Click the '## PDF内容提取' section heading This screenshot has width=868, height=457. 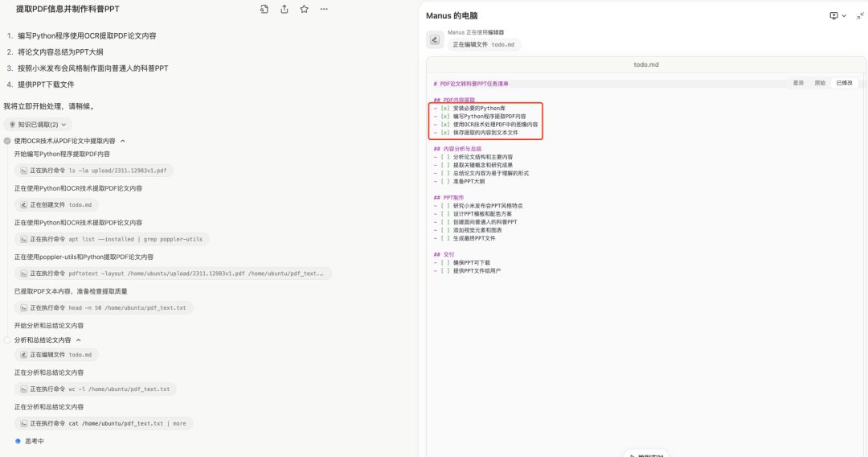(x=454, y=101)
